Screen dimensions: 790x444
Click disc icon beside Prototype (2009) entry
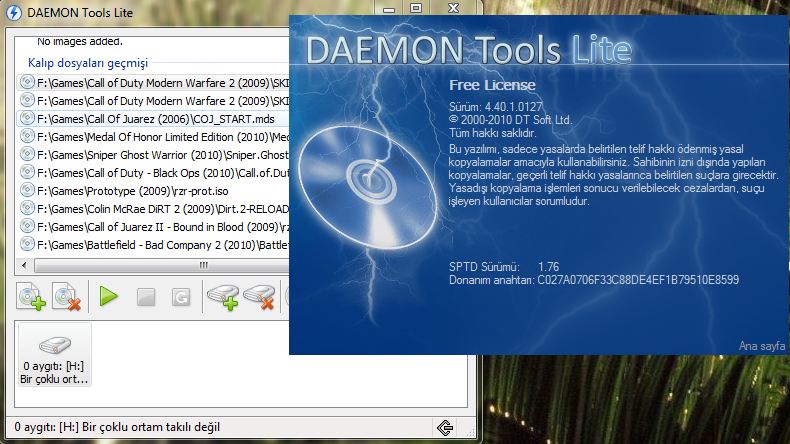coord(27,191)
